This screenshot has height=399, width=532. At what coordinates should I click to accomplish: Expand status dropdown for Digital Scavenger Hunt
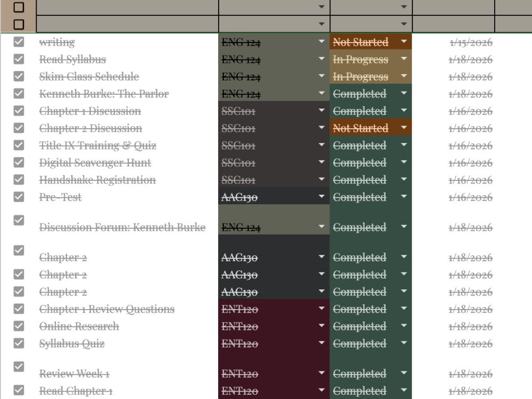point(404,162)
